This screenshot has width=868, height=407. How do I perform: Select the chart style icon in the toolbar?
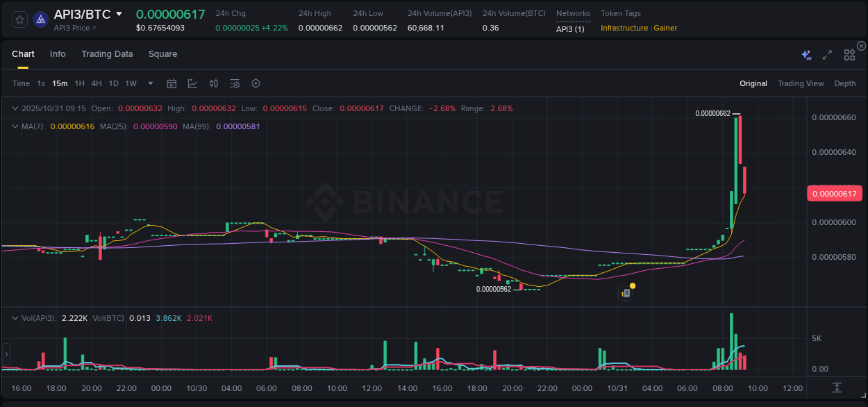[x=192, y=83]
